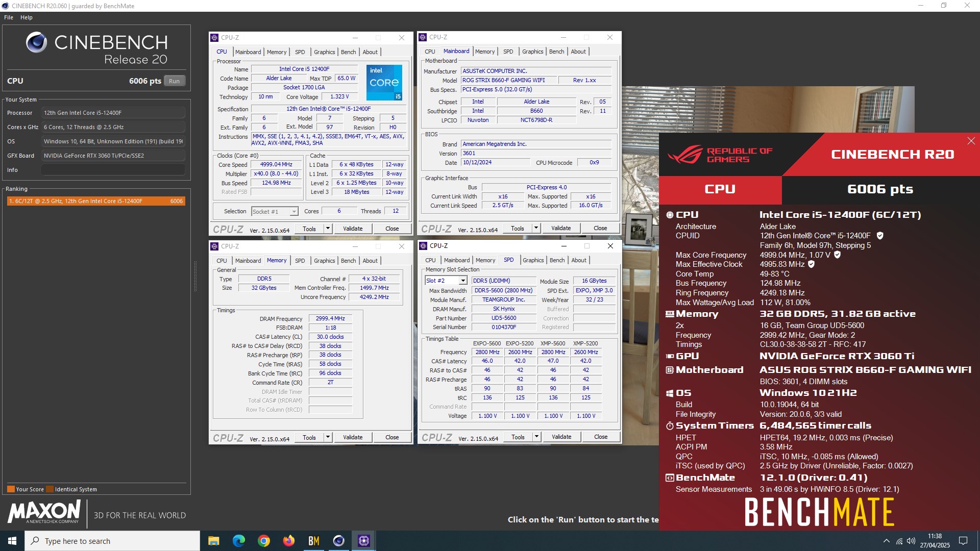This screenshot has width=980, height=551.
Task: Expand Tools dropdown arrow in Mainboard window
Action: point(536,228)
